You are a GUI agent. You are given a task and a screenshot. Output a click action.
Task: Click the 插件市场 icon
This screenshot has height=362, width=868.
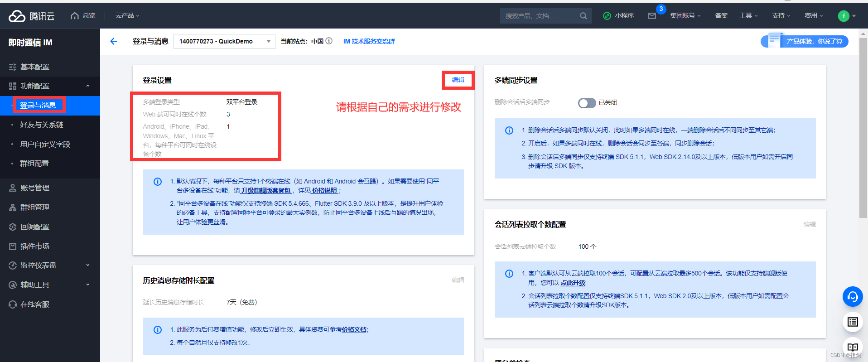click(x=13, y=246)
